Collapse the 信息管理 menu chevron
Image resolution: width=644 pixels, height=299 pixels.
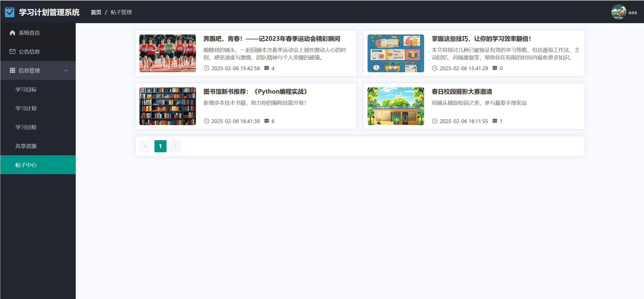coord(66,70)
